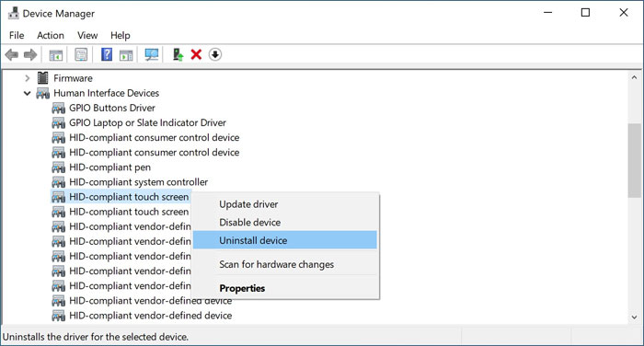Select HID-compliant system controller
644x346 pixels.
tap(138, 182)
